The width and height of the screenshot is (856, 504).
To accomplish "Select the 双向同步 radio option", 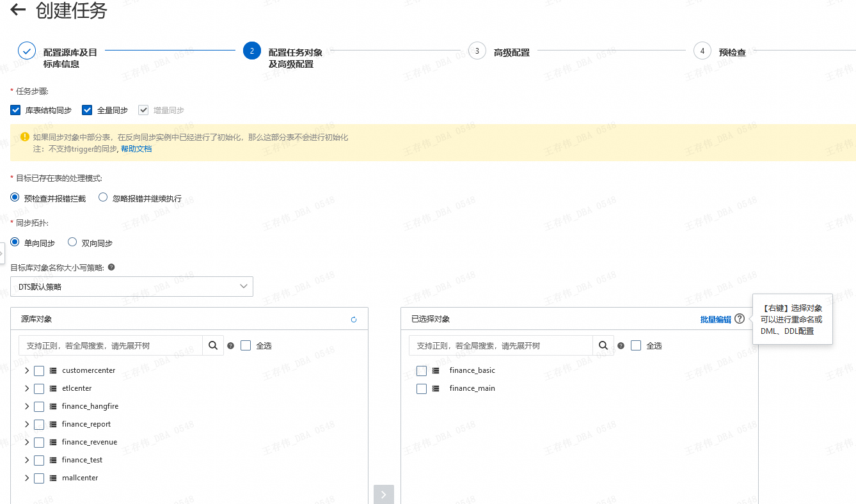I will (x=72, y=242).
